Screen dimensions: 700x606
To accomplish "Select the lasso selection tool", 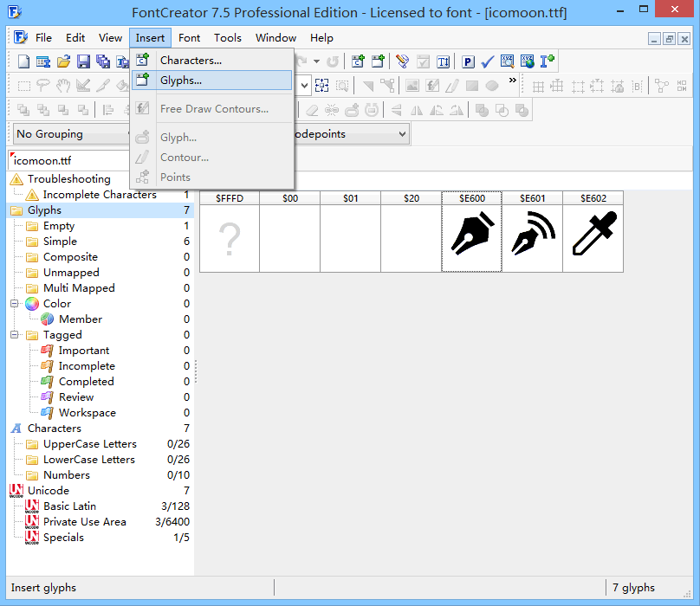I will [43, 86].
